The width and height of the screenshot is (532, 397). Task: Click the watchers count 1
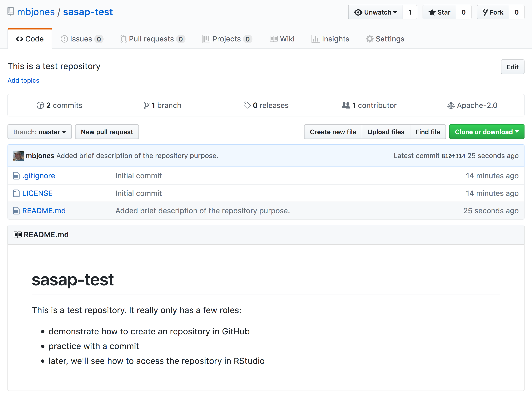pyautogui.click(x=410, y=12)
